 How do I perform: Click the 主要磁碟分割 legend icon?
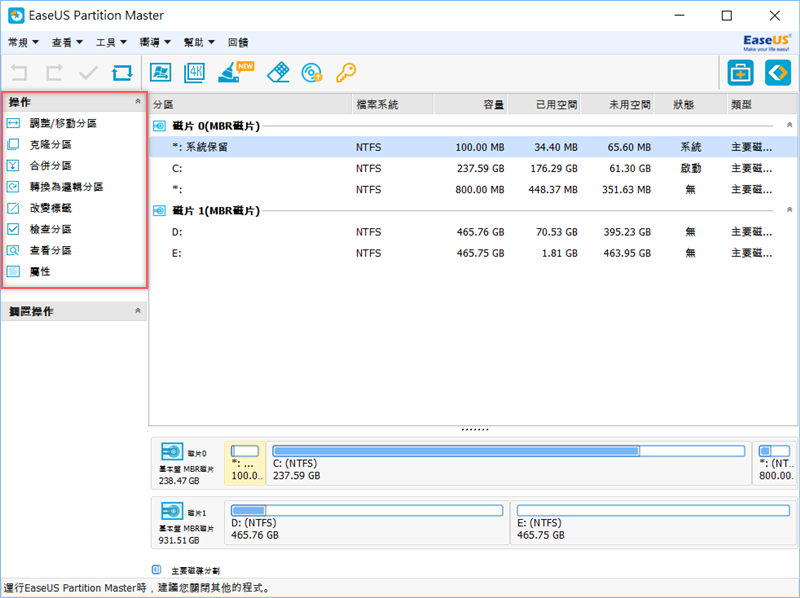point(157,569)
